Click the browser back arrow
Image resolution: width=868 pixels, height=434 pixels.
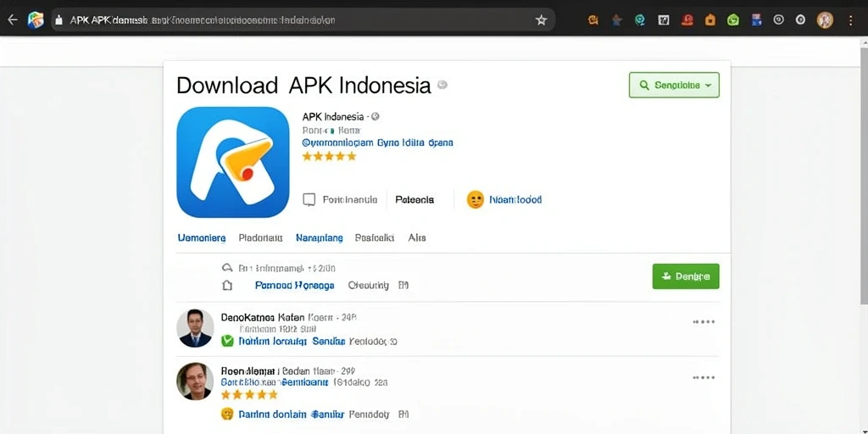point(12,20)
